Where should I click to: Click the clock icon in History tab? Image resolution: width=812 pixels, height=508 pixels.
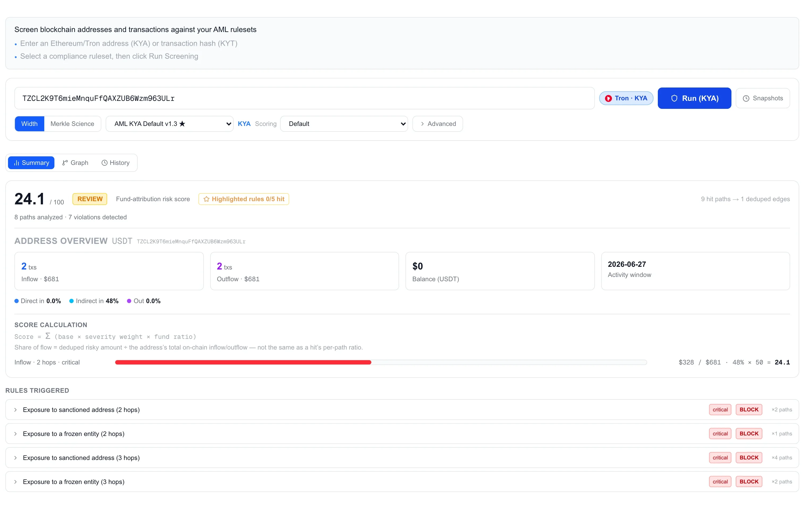pos(105,163)
